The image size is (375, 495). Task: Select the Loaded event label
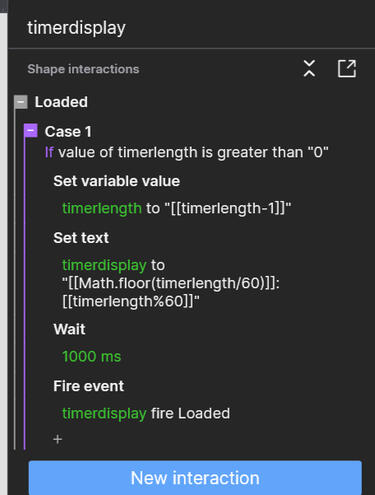click(61, 102)
